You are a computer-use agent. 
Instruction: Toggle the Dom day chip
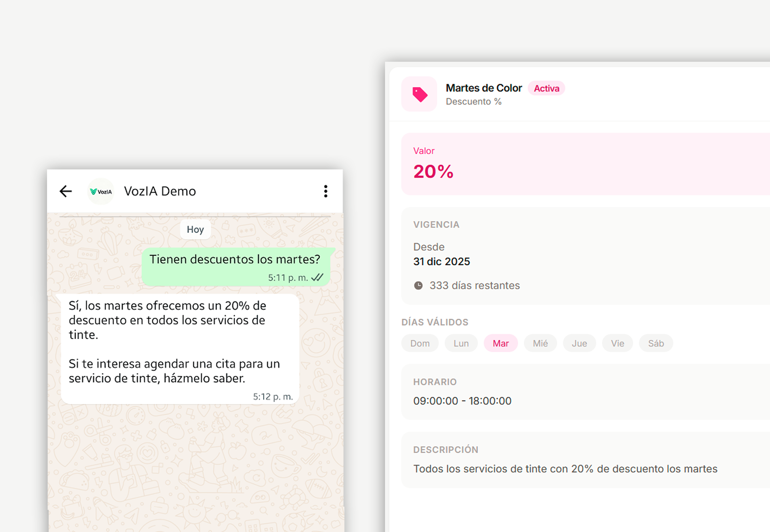coord(420,343)
